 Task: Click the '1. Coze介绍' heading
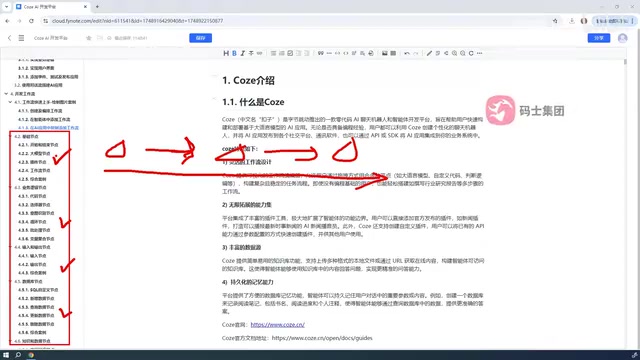pyautogui.click(x=248, y=80)
